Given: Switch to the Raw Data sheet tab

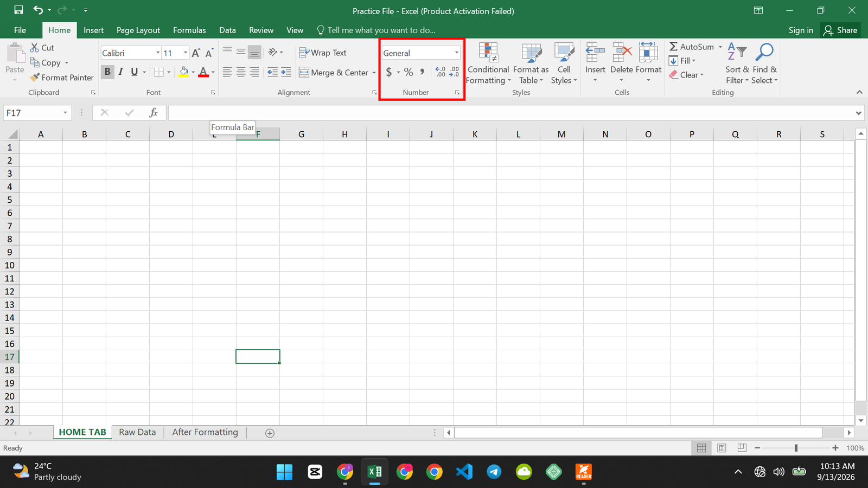Looking at the screenshot, I should [x=137, y=432].
